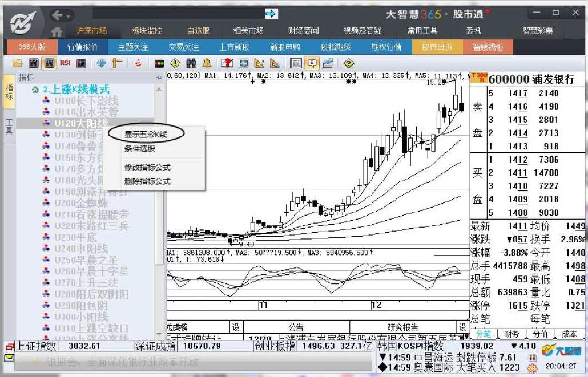
Task: Open the alert bell icon
Action: (x=207, y=63)
